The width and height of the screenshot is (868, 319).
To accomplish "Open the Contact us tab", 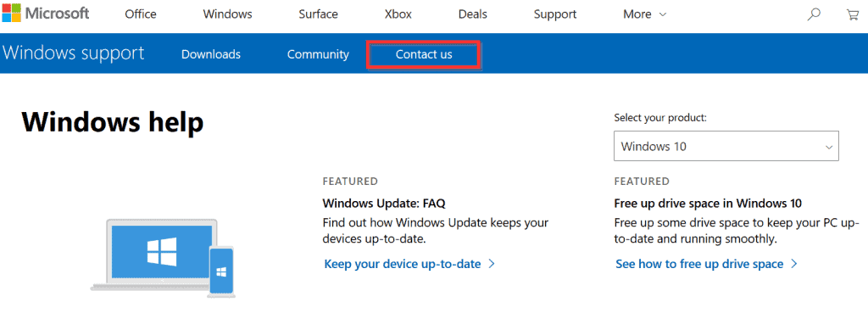I will pos(424,54).
